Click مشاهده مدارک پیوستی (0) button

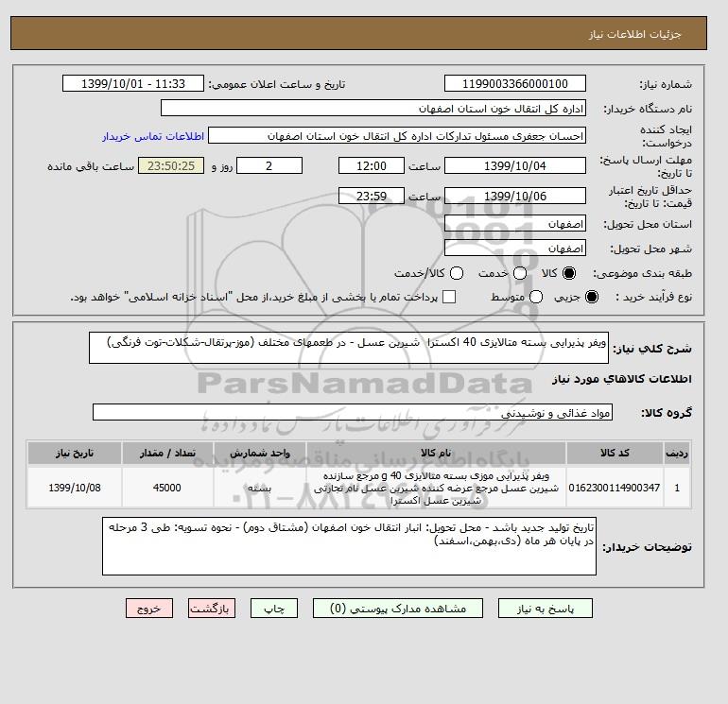tap(398, 609)
